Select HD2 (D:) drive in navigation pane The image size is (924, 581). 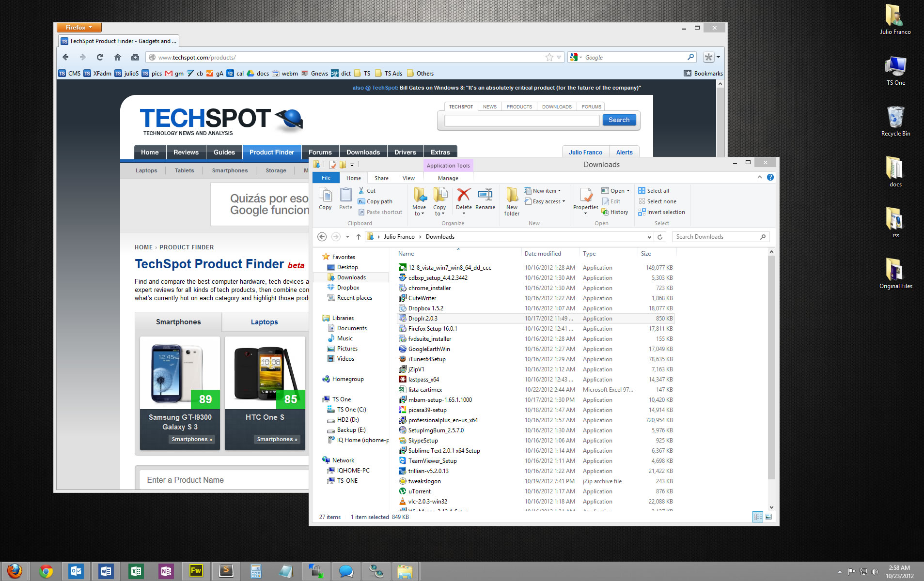coord(348,420)
